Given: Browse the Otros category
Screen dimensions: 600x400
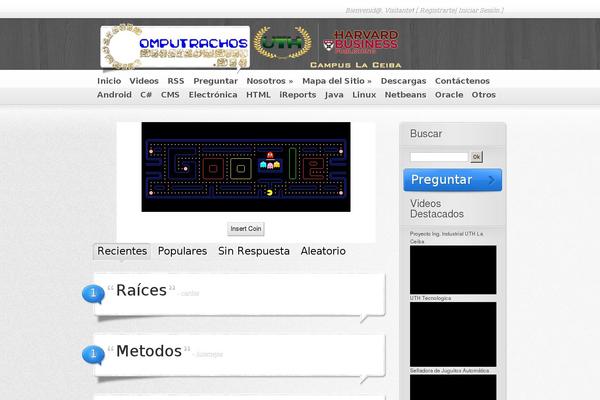Looking at the screenshot, I should pyautogui.click(x=484, y=95).
